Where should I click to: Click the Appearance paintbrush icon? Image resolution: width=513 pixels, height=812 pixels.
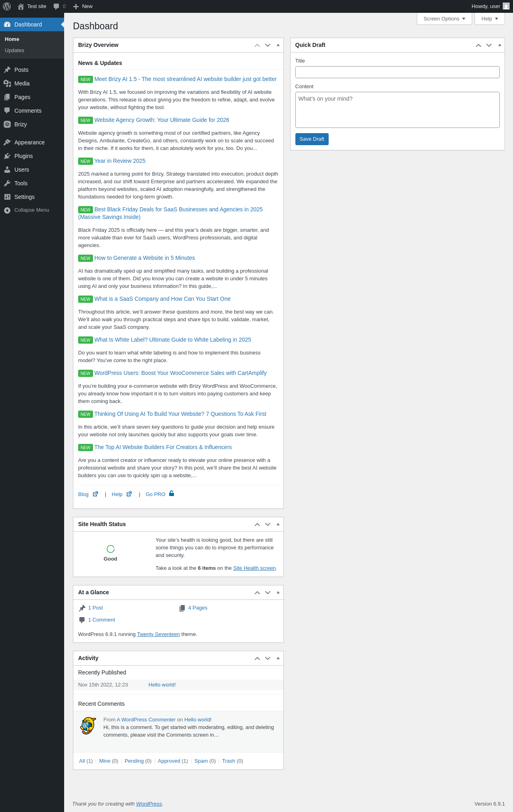tap(7, 142)
